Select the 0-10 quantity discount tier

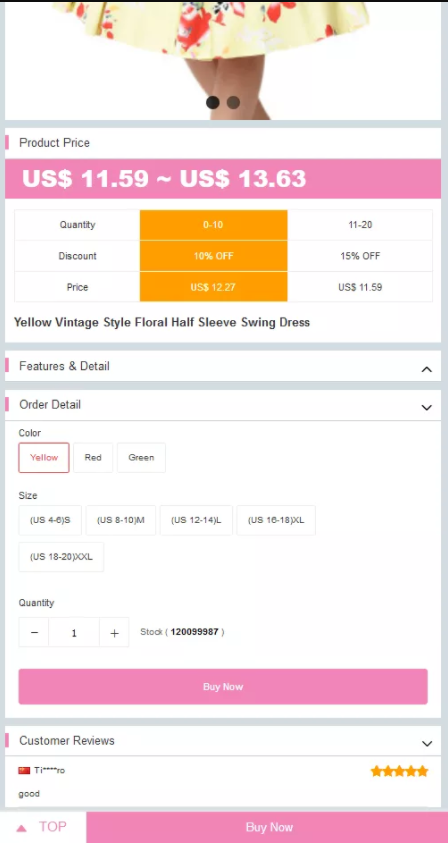coord(214,225)
